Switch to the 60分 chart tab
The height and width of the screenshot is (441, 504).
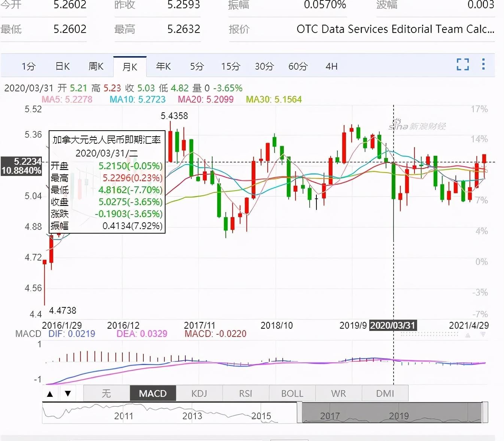pyautogui.click(x=298, y=66)
